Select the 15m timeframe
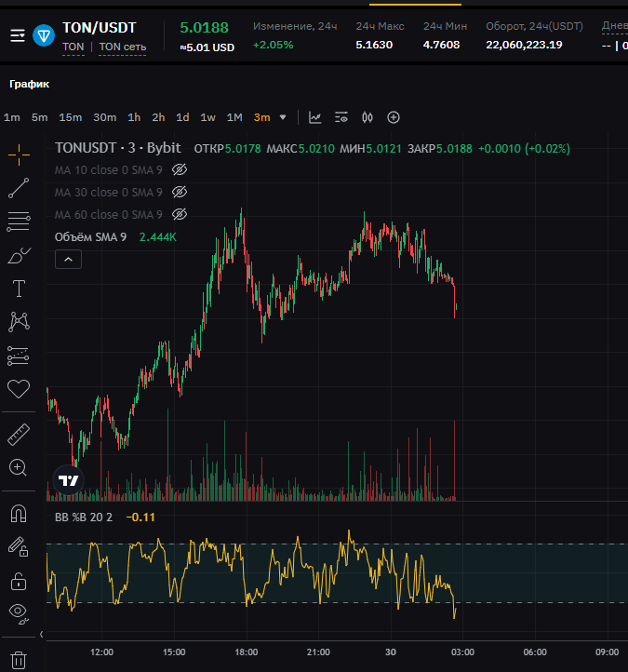The width and height of the screenshot is (628, 672). click(x=71, y=117)
